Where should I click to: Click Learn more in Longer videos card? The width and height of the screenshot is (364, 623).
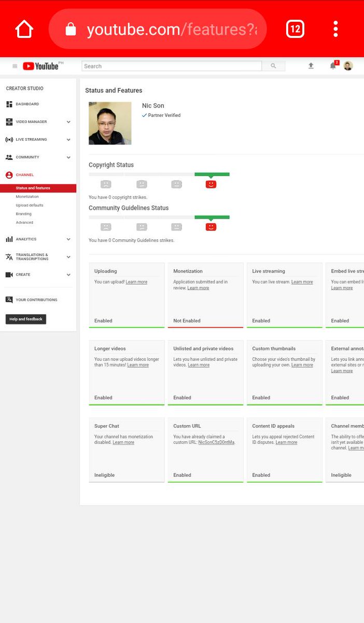[138, 365]
